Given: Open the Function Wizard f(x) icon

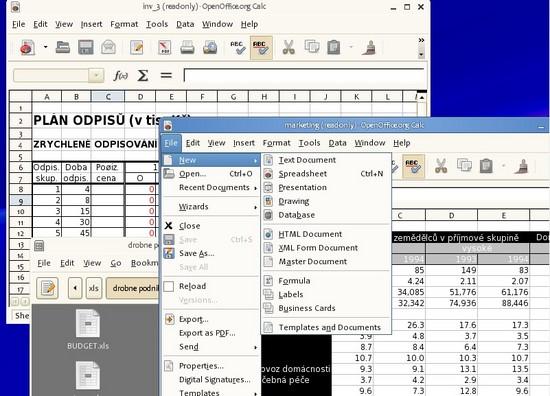Looking at the screenshot, I should click(120, 75).
